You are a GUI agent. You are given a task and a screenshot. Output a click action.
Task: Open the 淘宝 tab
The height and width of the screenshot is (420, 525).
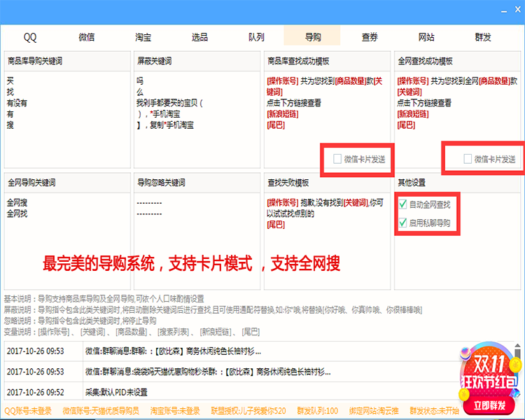click(x=143, y=37)
